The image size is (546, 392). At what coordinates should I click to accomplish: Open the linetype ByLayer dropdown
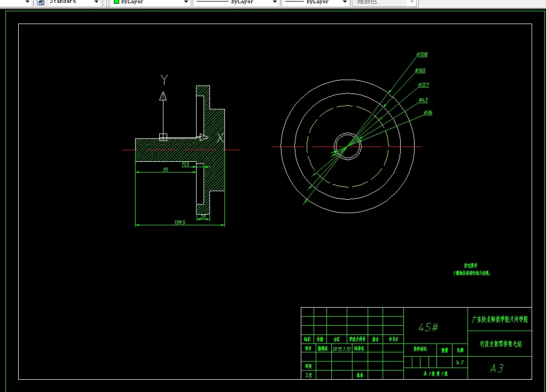click(275, 2)
